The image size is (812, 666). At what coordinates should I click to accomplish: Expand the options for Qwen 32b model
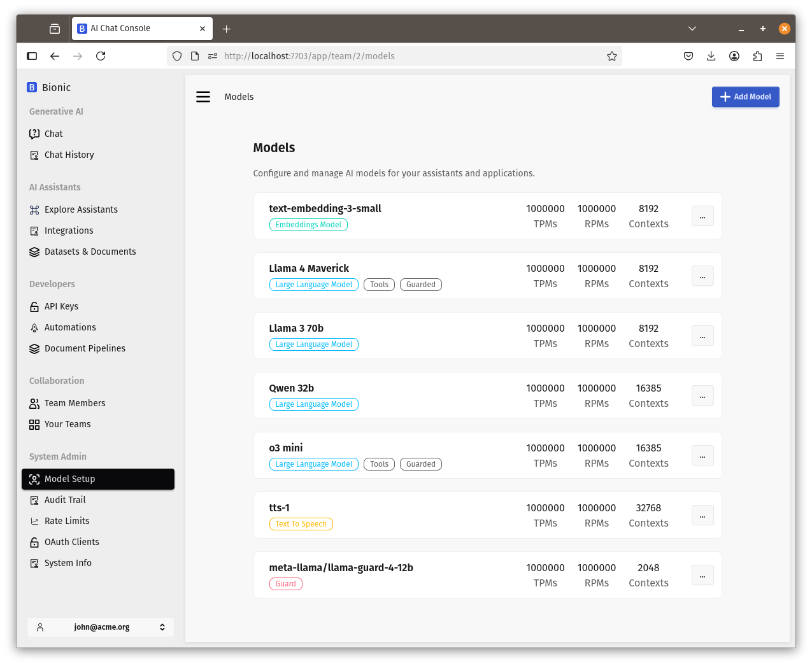point(702,395)
